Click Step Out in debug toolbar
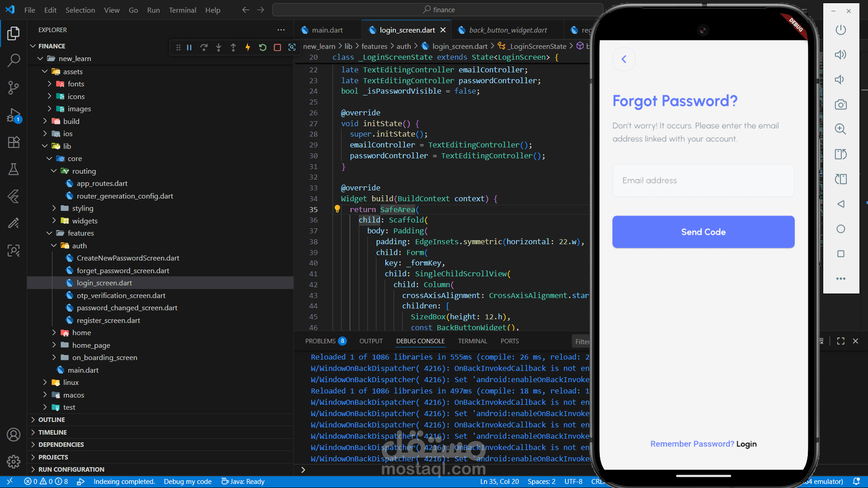Image resolution: width=868 pixels, height=488 pixels. 233,47
